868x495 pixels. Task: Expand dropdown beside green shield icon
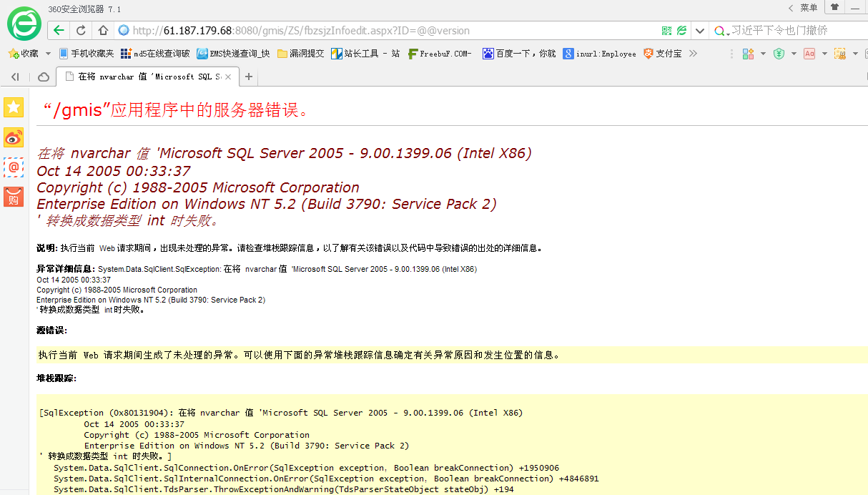794,54
